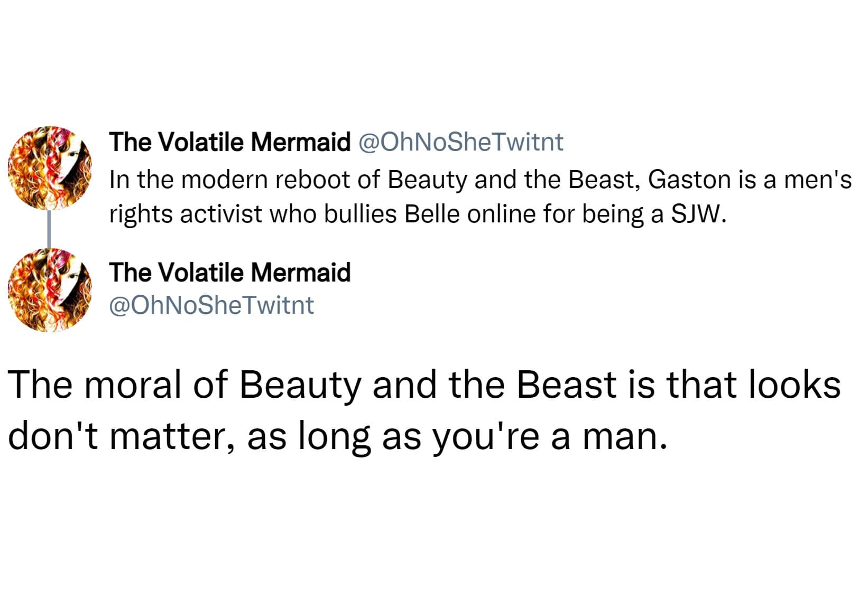Click the bottom tweet's profile avatar
This screenshot has width=868, height=599.
click(x=50, y=290)
